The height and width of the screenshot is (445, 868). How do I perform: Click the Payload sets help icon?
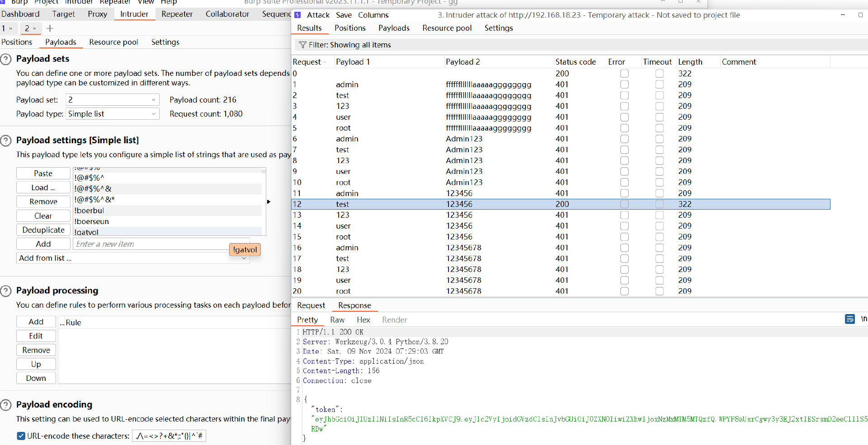pyautogui.click(x=6, y=59)
